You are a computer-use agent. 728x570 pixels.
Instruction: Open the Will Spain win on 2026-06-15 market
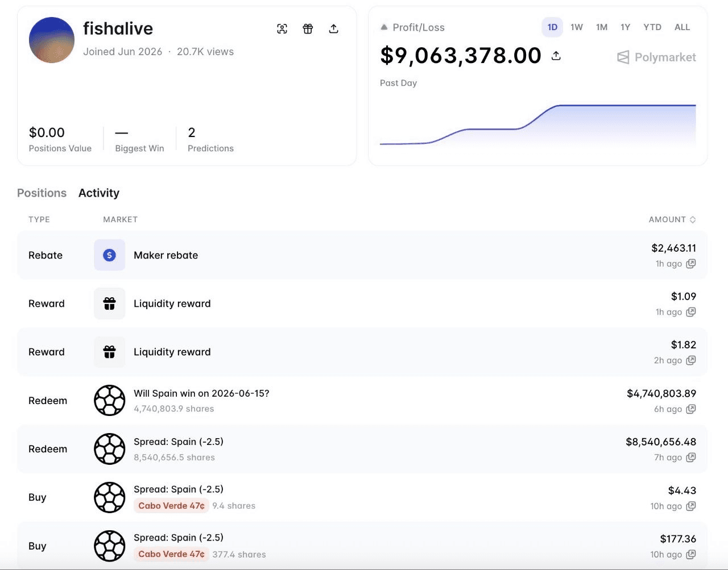pyautogui.click(x=201, y=393)
